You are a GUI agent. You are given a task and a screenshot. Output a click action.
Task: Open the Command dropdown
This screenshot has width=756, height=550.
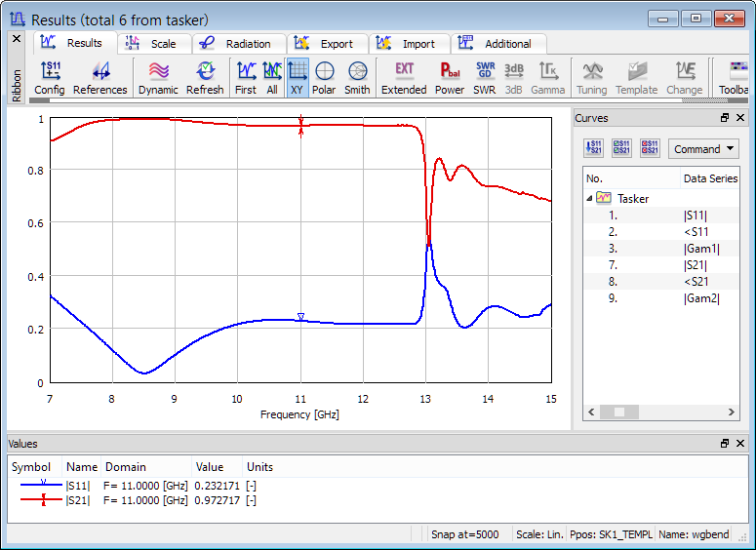click(x=703, y=149)
